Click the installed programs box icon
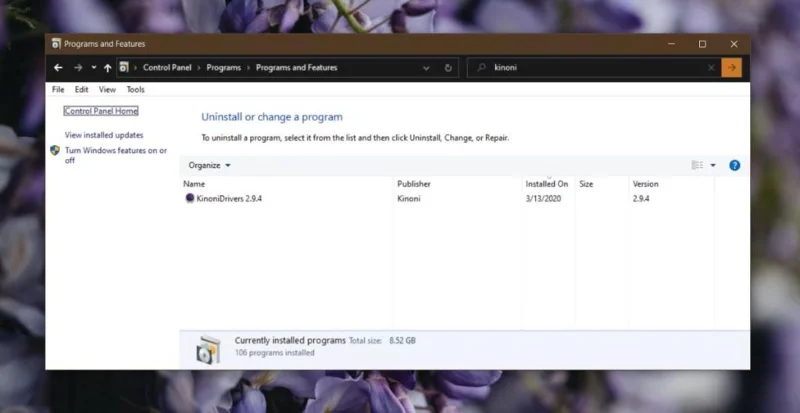 [209, 349]
